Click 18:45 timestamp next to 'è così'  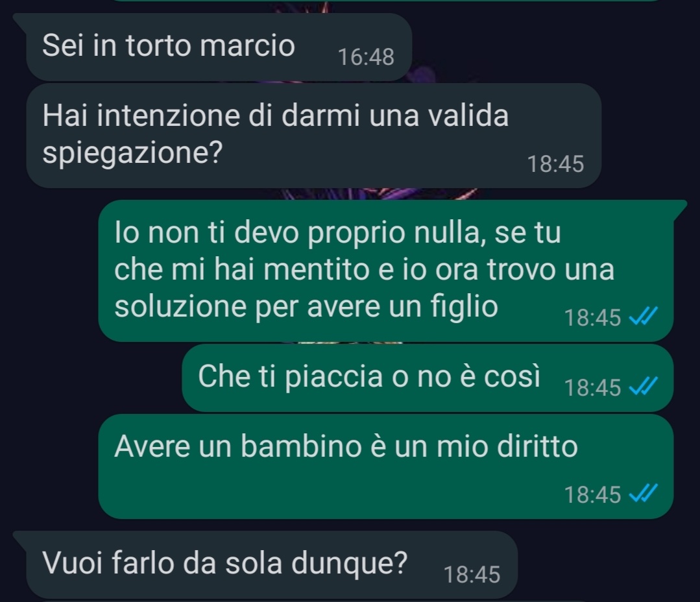pos(592,387)
